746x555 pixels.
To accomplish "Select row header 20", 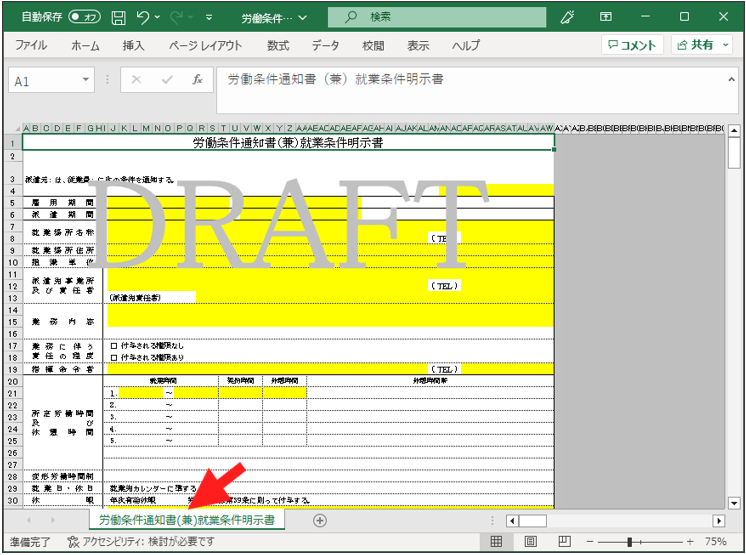I will coord(13,381).
